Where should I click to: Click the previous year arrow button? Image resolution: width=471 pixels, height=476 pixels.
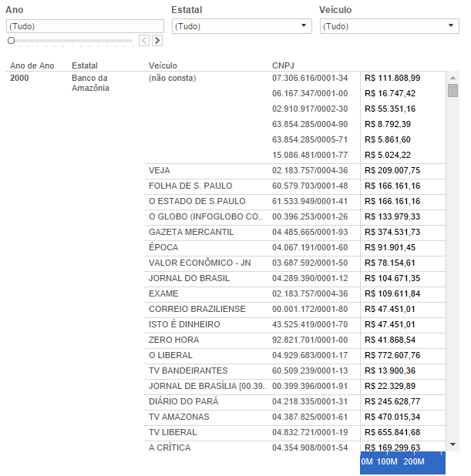144,40
